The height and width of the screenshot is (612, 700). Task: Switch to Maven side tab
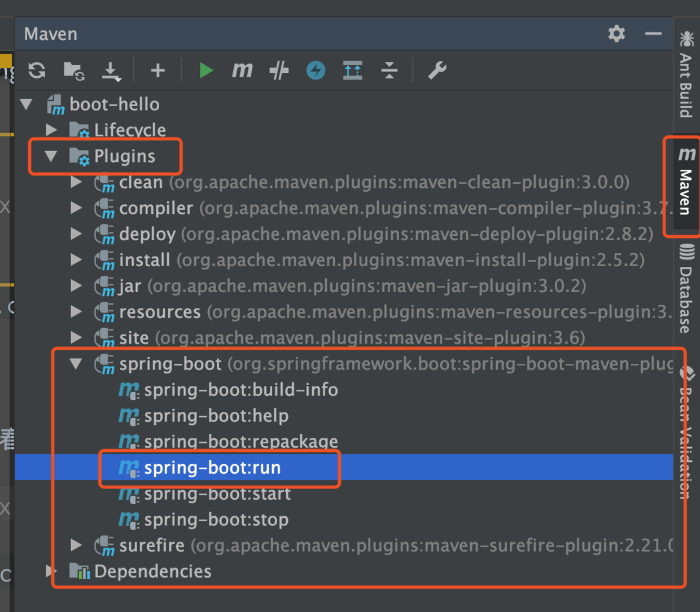[x=686, y=182]
